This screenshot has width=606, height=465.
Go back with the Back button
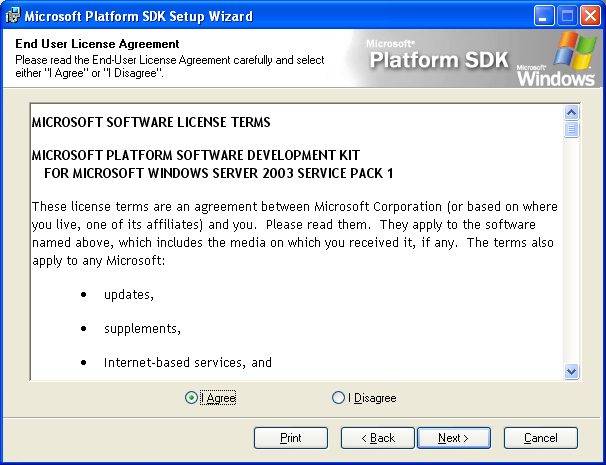378,438
